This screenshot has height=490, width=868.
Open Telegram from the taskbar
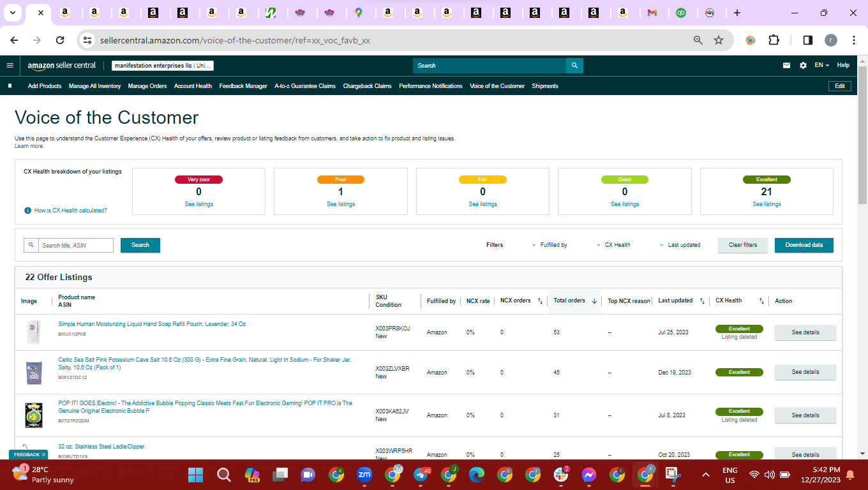tap(421, 475)
